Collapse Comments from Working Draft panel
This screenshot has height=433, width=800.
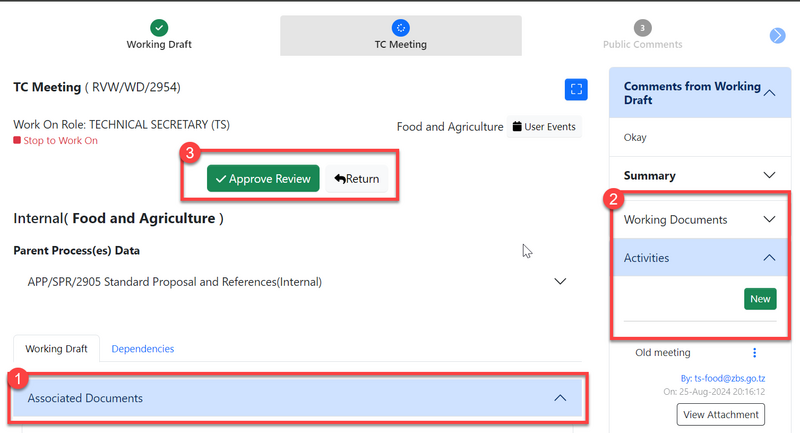coord(769,92)
